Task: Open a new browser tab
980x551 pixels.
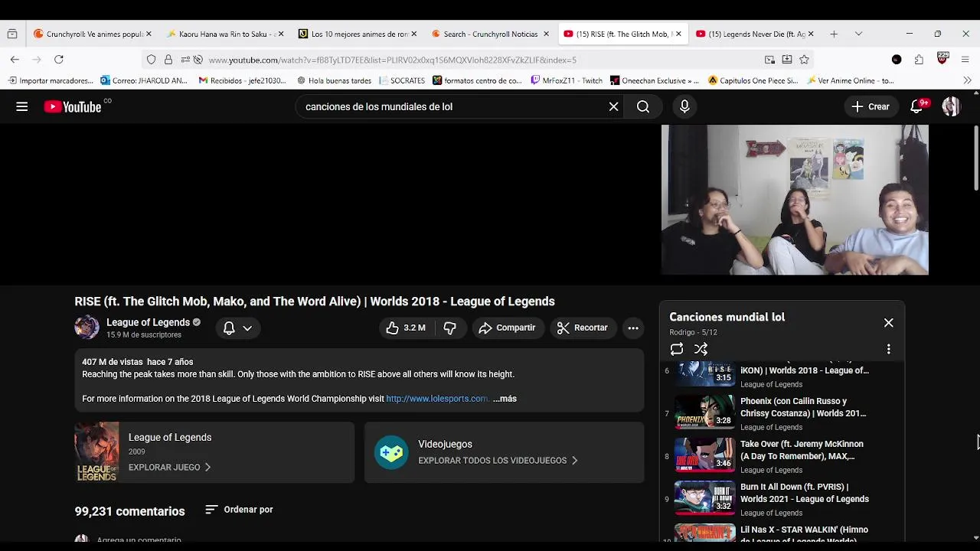Action: (x=834, y=34)
